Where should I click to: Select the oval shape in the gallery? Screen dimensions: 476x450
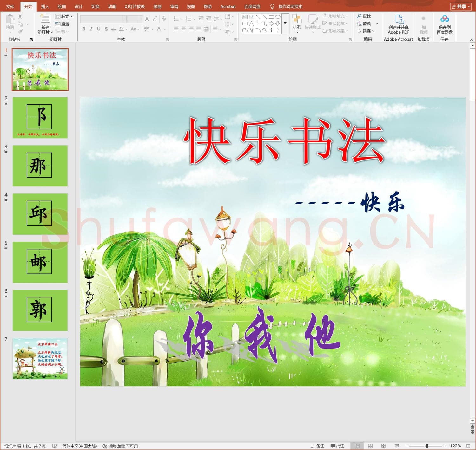point(278,17)
